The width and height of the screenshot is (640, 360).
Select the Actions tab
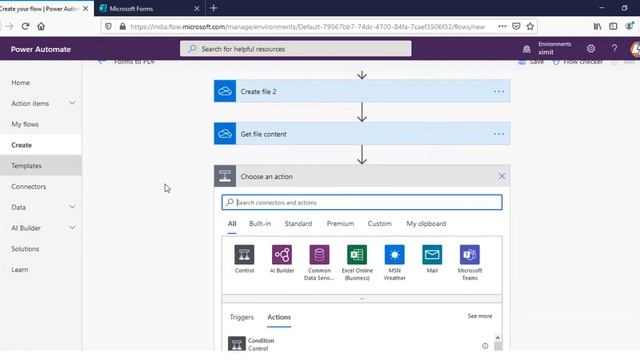tap(279, 317)
